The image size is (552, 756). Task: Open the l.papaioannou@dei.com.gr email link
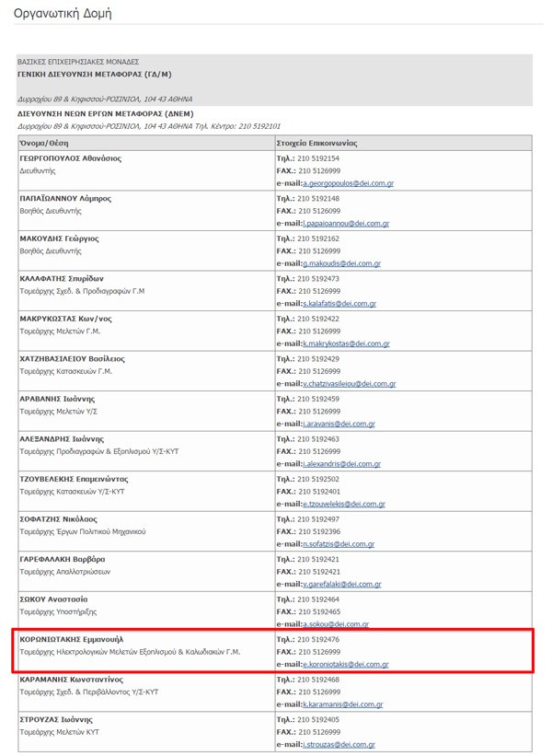[x=346, y=223]
